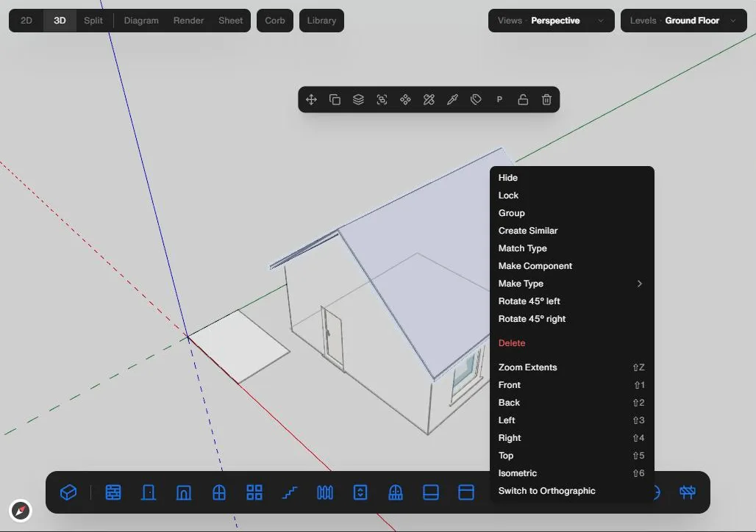Switch to Back view via context menu
756x532 pixels.
point(572,403)
